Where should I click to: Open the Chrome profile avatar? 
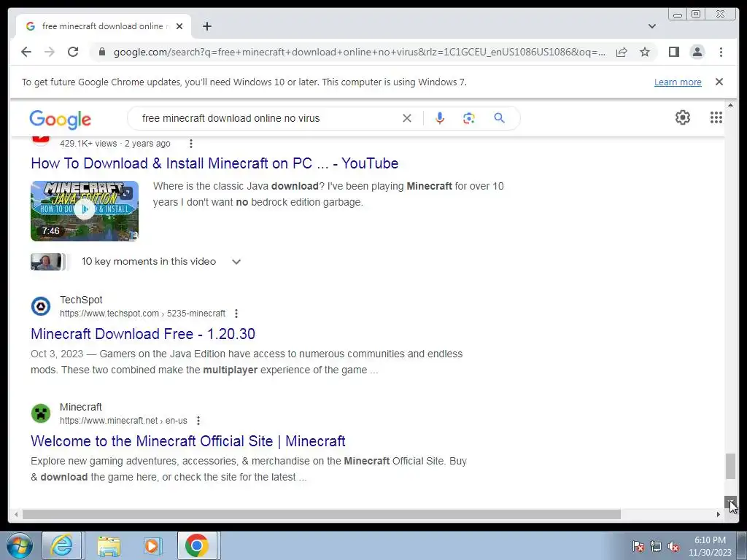[697, 52]
